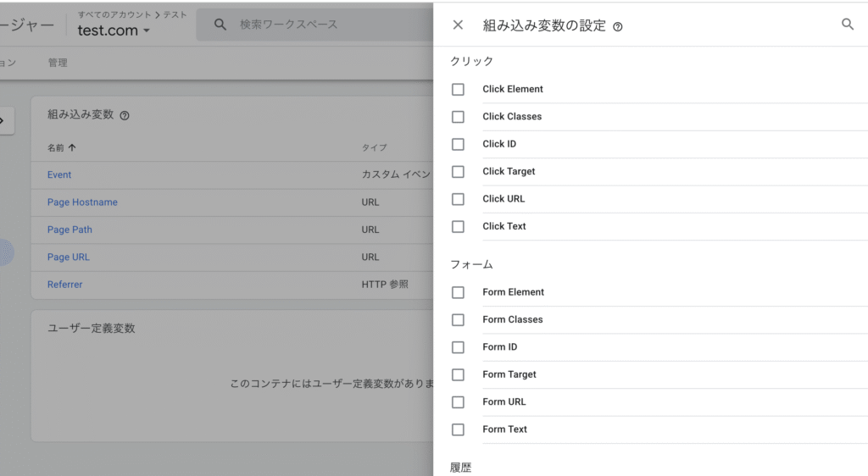Go to すべてのアカウント breadcrumb
This screenshot has height=476, width=868.
click(114, 14)
